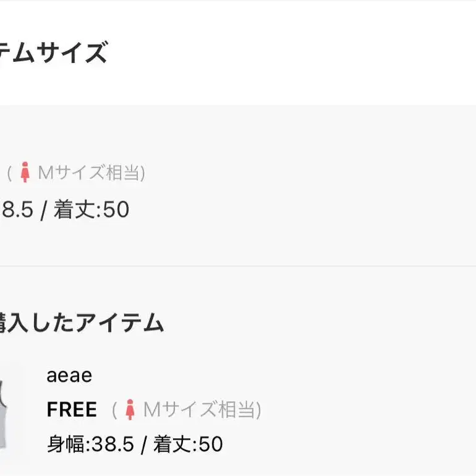Click 着丈:50 under the aeae item
476x476 pixels.
188,444
